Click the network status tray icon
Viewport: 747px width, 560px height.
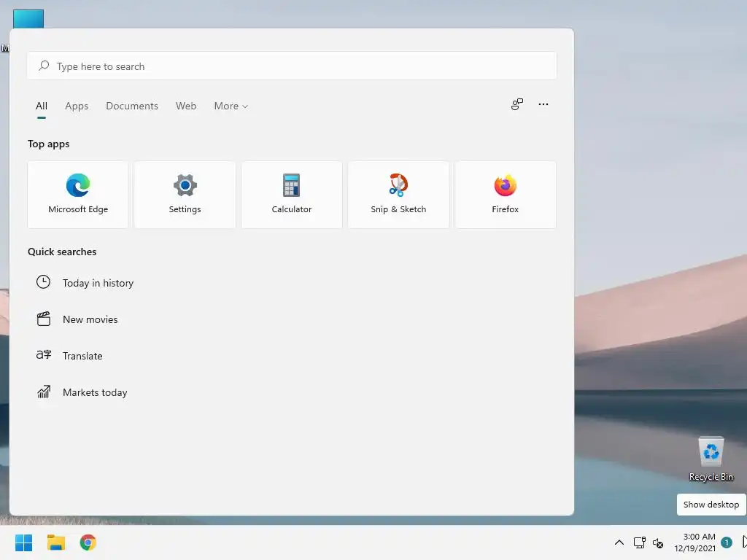[639, 542]
